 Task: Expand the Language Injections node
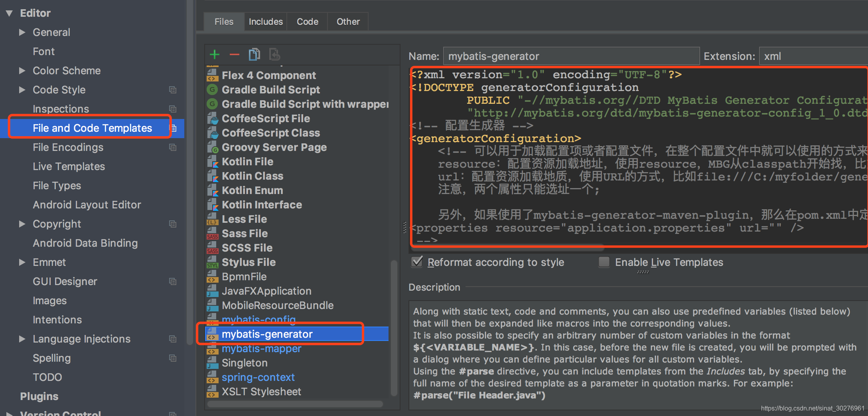(22, 339)
